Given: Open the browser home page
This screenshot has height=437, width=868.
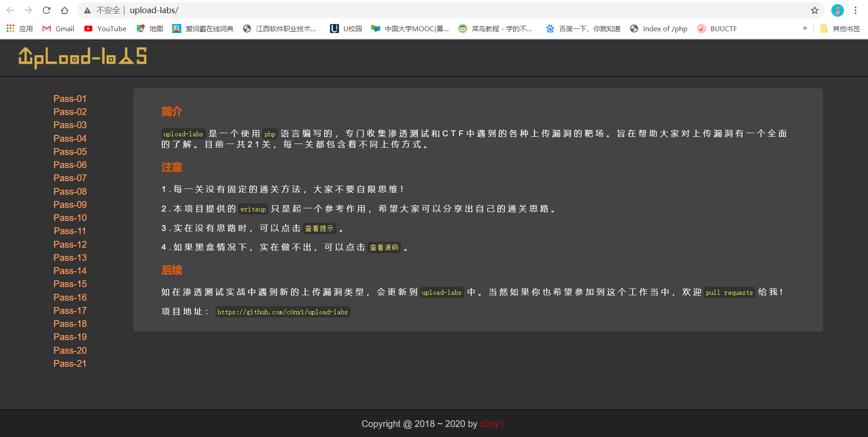Looking at the screenshot, I should pyautogui.click(x=64, y=10).
